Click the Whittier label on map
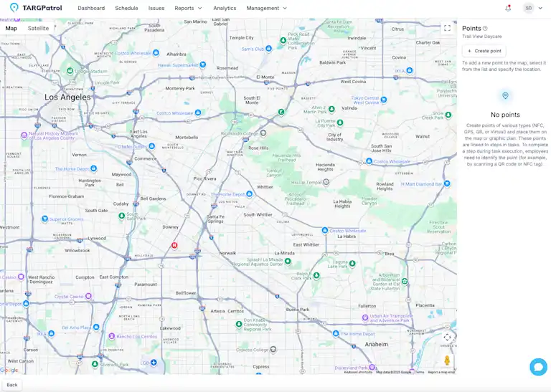Image resolution: width=551 pixels, height=392 pixels. (x=265, y=187)
